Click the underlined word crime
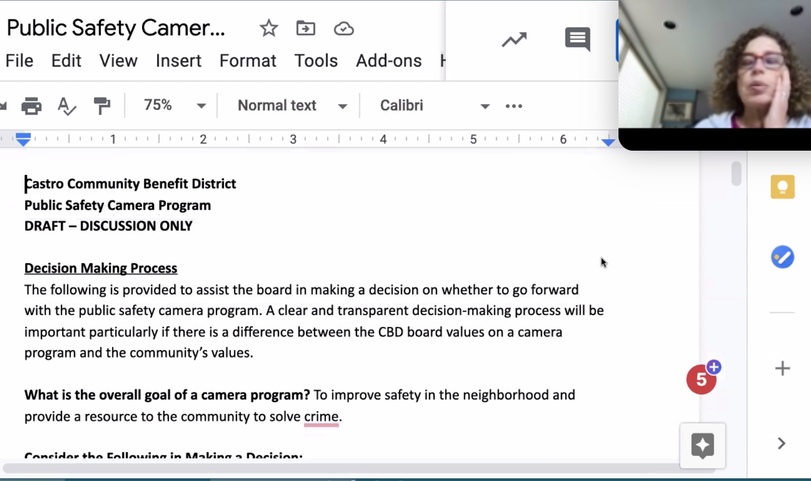 321,416
